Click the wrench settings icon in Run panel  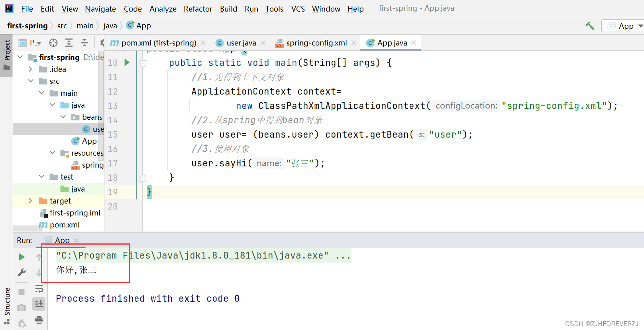click(x=22, y=273)
